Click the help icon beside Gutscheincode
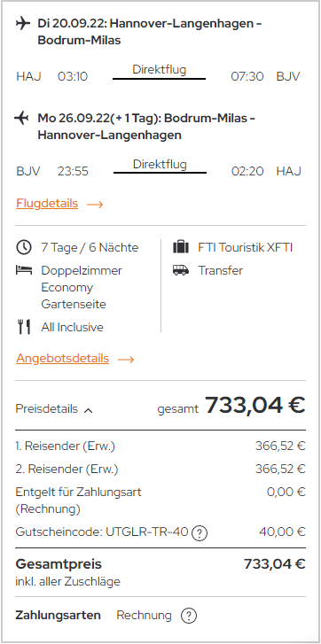 (x=200, y=532)
